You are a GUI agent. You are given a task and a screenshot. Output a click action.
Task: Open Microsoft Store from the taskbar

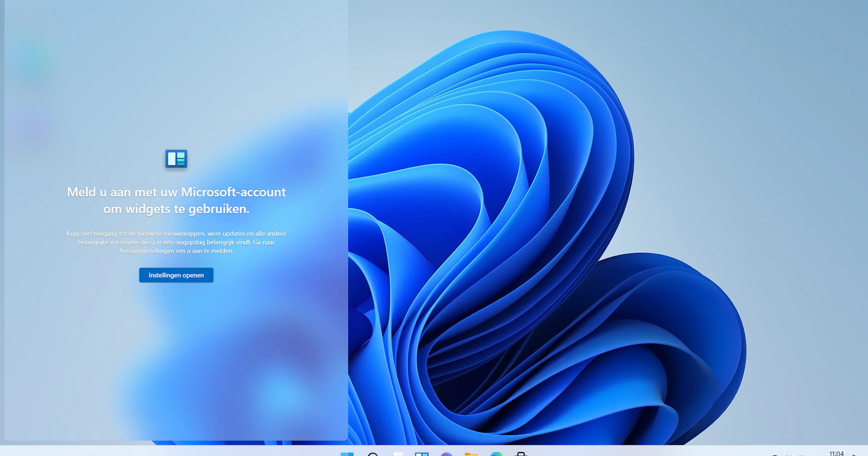pyautogui.click(x=521, y=454)
